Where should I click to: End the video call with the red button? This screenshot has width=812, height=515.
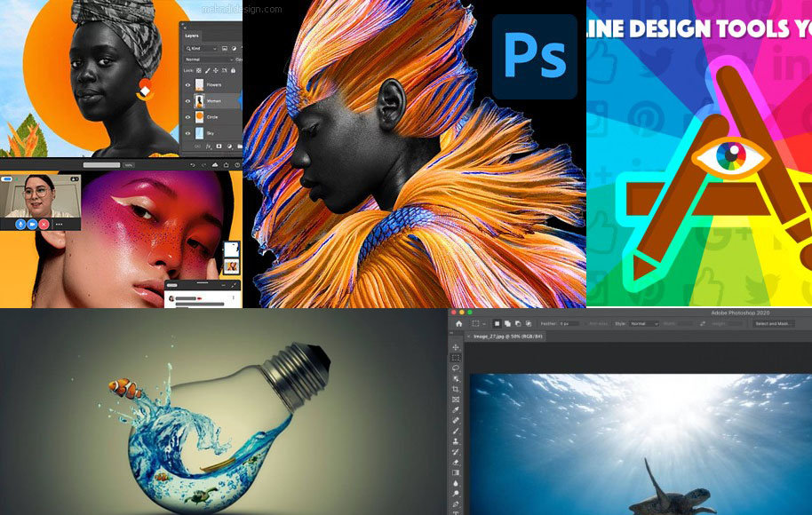tap(44, 224)
